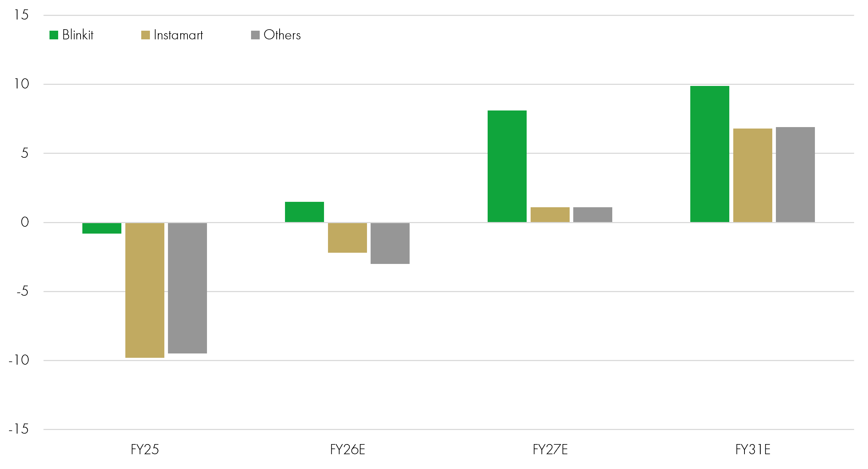
Task: Click the FY25 Instamart tan bar
Action: (x=145, y=290)
